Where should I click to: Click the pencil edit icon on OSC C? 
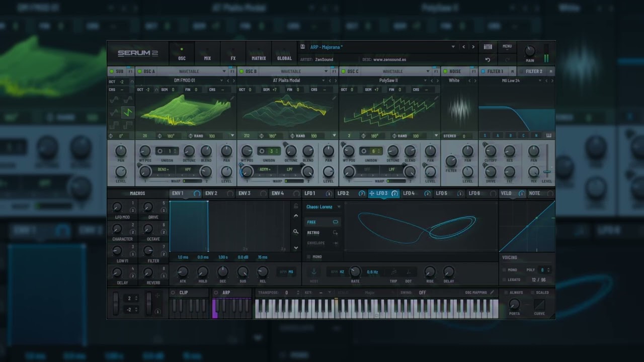[436, 99]
